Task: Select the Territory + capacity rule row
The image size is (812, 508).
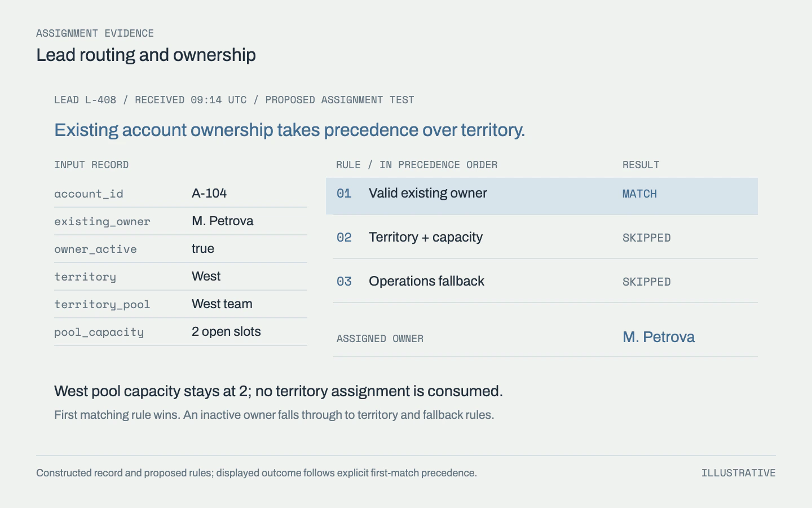Action: 545,237
